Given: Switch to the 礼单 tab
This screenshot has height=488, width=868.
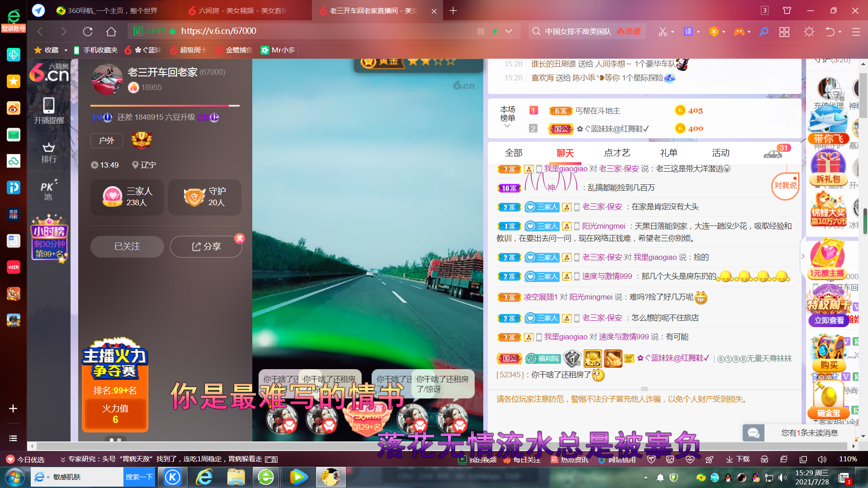Looking at the screenshot, I should 669,153.
